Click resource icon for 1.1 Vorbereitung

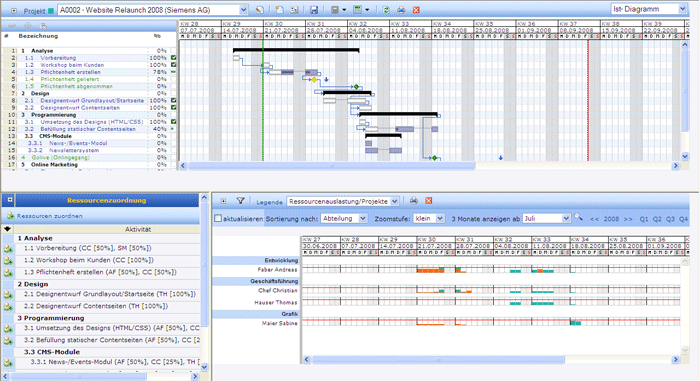point(8,249)
